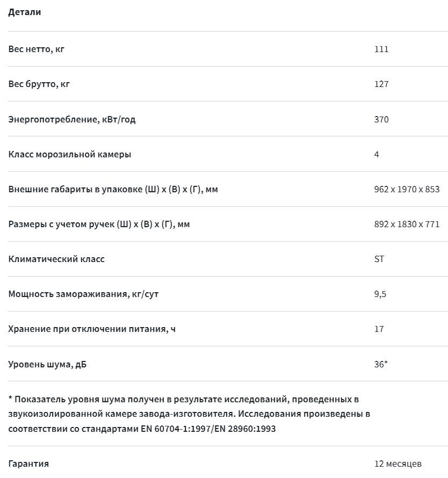Click the Хранение при отключении питания label
Image resolution: width=448 pixels, height=478 pixels.
(92, 329)
